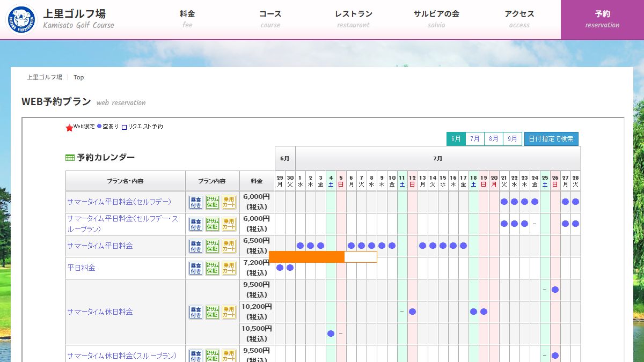Open the サルビアの会 menu
Image resolution: width=644 pixels, height=362 pixels.
pyautogui.click(x=436, y=19)
